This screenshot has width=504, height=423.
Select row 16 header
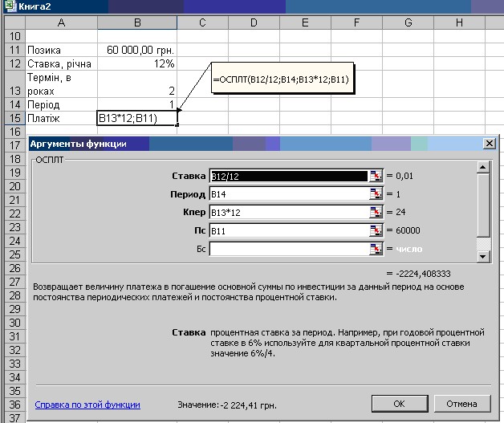click(x=14, y=132)
